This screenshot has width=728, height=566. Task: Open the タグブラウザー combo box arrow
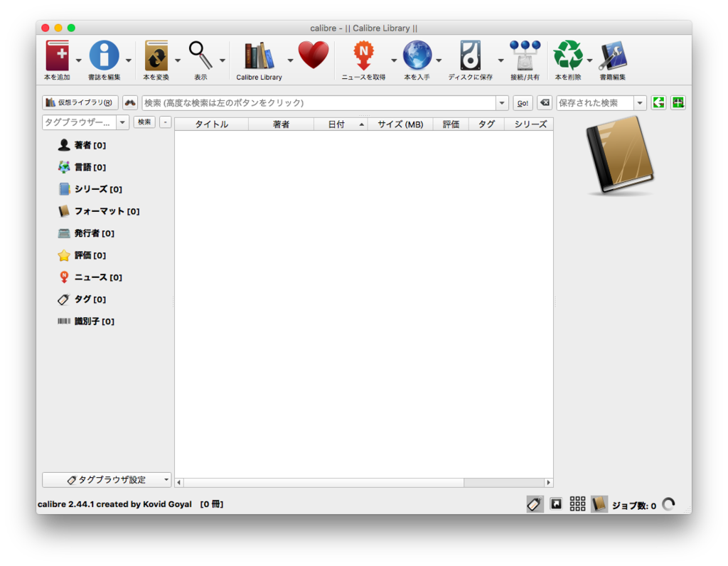[122, 122]
